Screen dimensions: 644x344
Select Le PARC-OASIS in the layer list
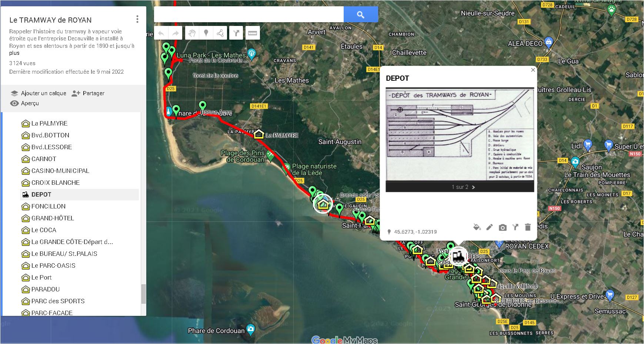pos(80,265)
